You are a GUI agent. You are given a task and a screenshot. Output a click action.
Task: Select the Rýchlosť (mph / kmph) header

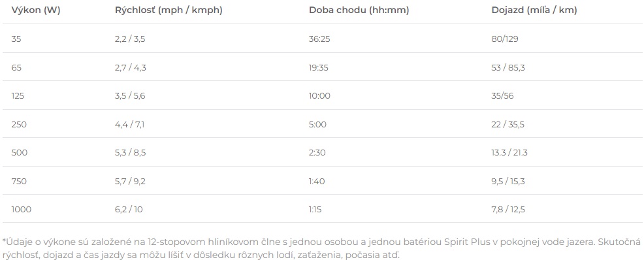[169, 10]
